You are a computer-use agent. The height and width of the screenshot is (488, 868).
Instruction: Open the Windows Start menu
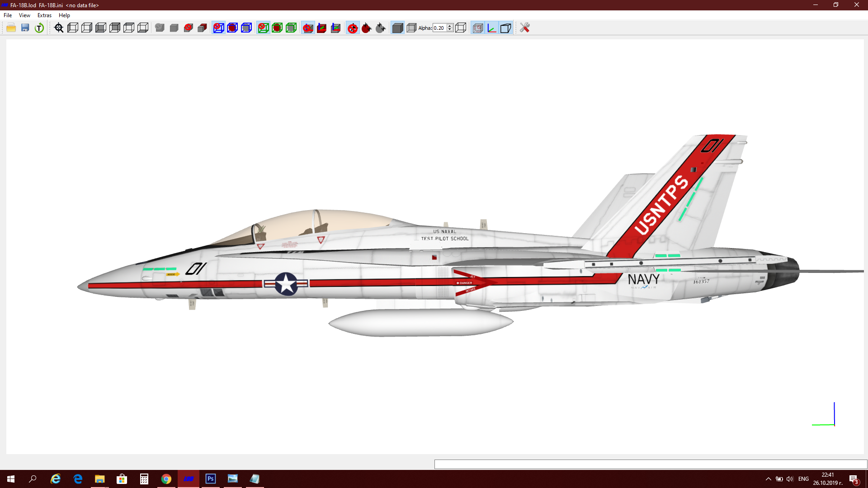click(11, 479)
